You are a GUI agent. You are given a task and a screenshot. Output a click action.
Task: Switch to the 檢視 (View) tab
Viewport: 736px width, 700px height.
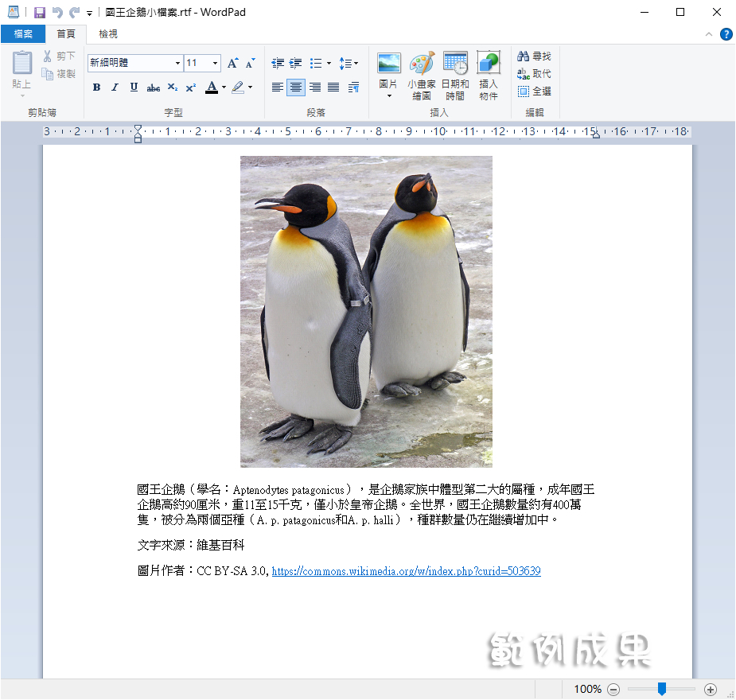(108, 34)
